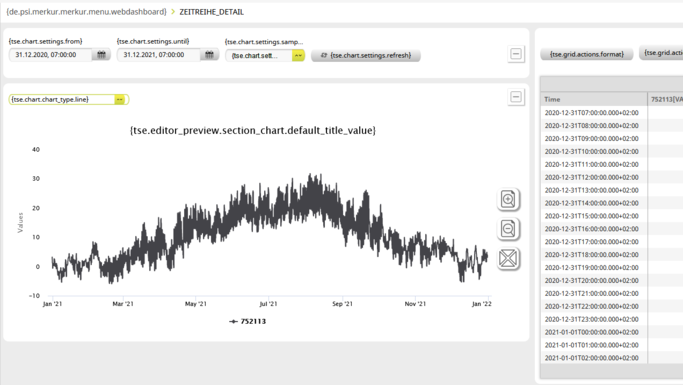
Task: Select row 2020-12-31T22:00:00.000+02:00
Action: pyautogui.click(x=612, y=306)
